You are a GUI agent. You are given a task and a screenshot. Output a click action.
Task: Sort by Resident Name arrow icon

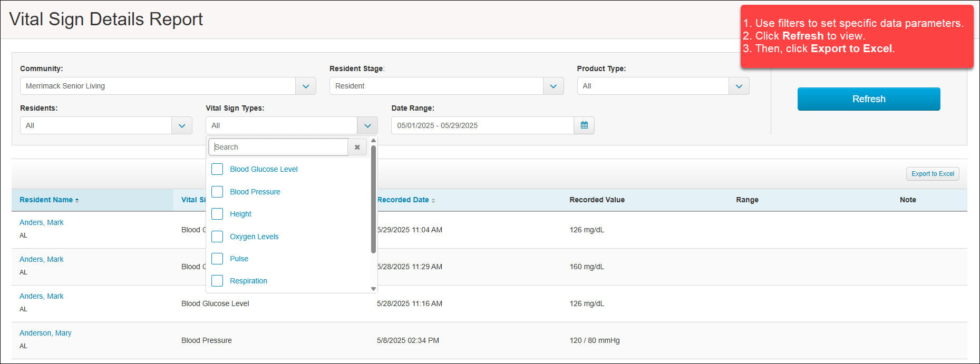click(77, 200)
